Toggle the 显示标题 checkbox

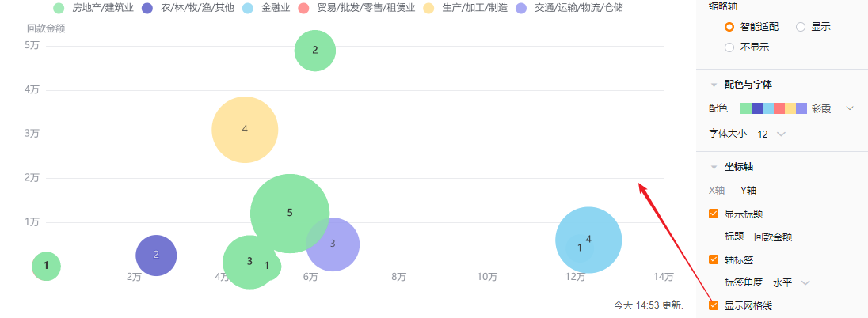(714, 214)
